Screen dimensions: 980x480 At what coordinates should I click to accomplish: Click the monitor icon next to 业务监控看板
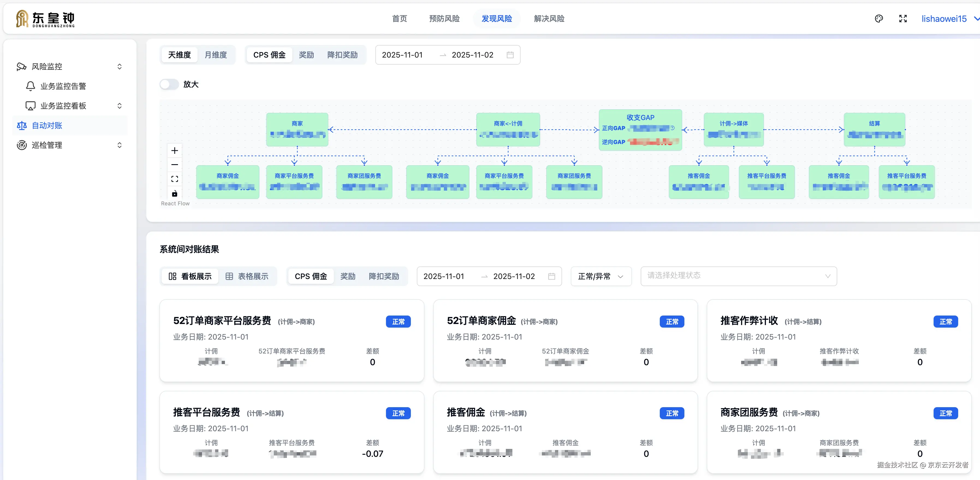click(x=30, y=106)
